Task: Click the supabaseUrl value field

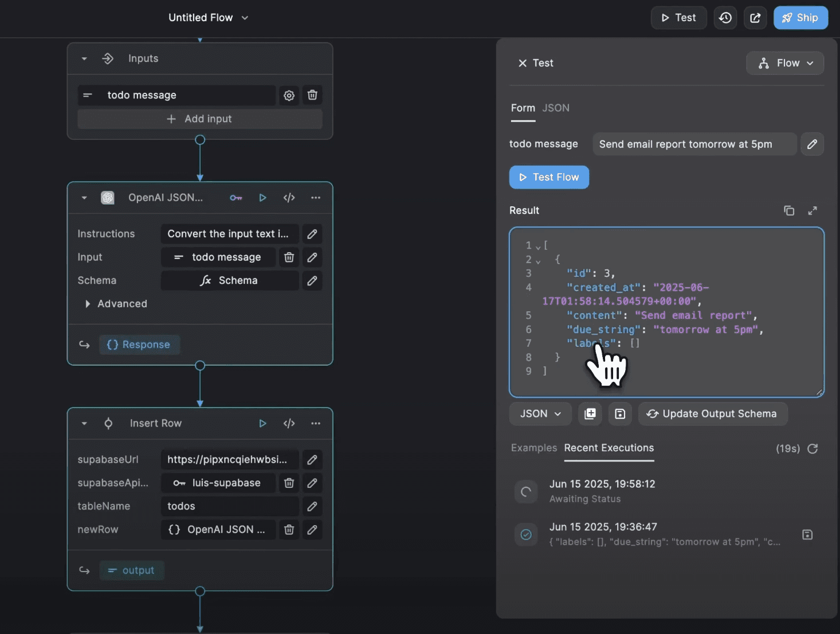Action: pyautogui.click(x=230, y=460)
